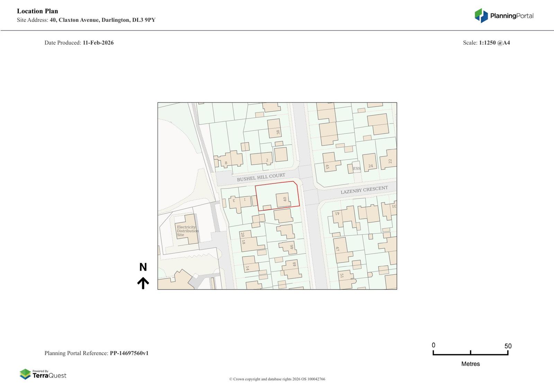
Task: Click the north arrow symbol
Action: 143,283
